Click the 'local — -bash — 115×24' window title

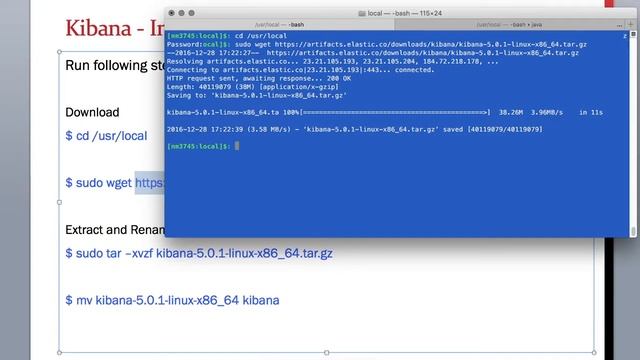pyautogui.click(x=404, y=13)
